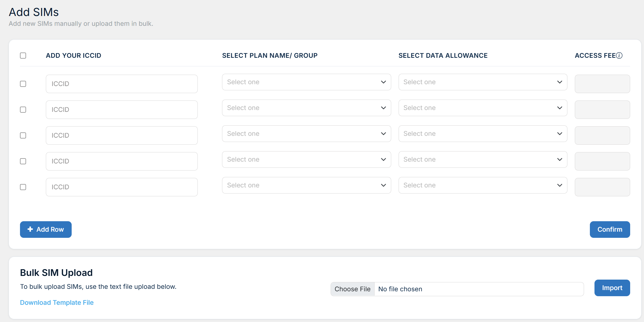Open the first row's plan name dropdown
This screenshot has width=644, height=322.
pos(307,82)
